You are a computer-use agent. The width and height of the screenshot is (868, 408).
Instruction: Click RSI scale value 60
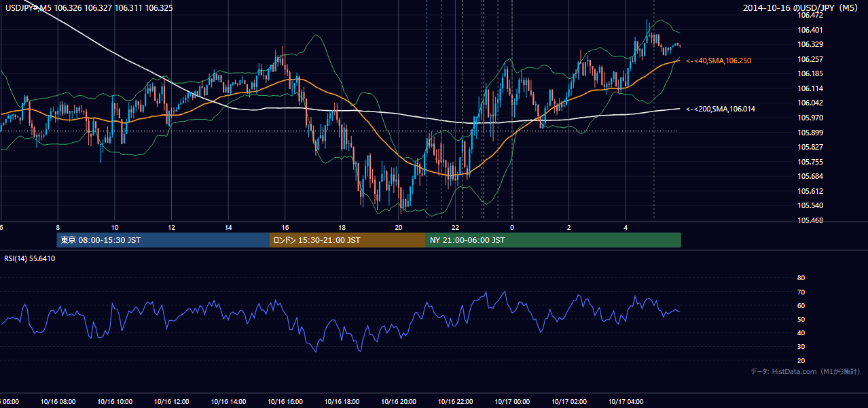pos(801,305)
